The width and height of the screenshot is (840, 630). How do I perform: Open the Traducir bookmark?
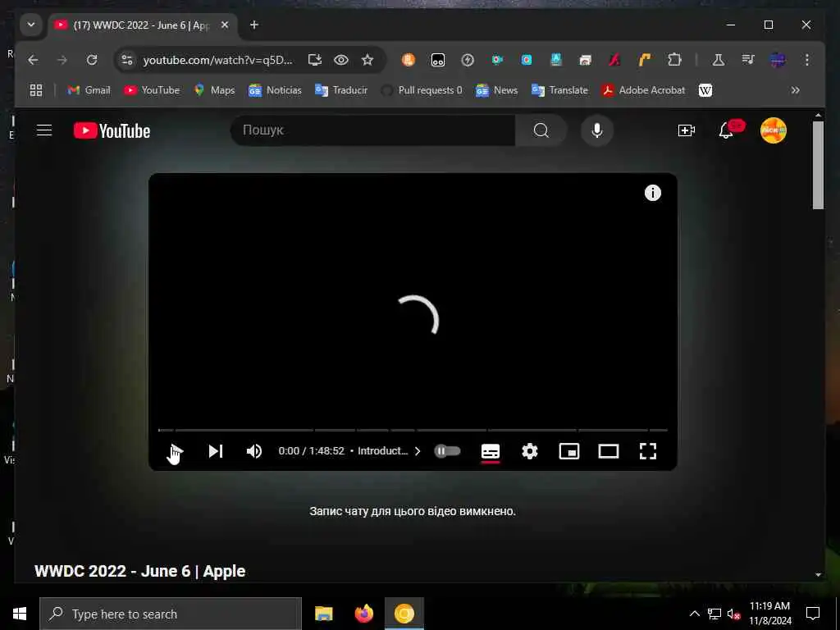pos(341,90)
